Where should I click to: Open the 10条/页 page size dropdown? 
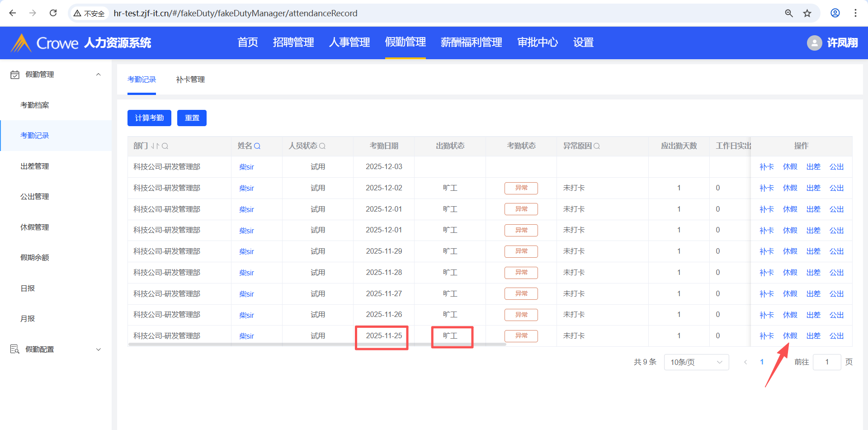pos(696,362)
